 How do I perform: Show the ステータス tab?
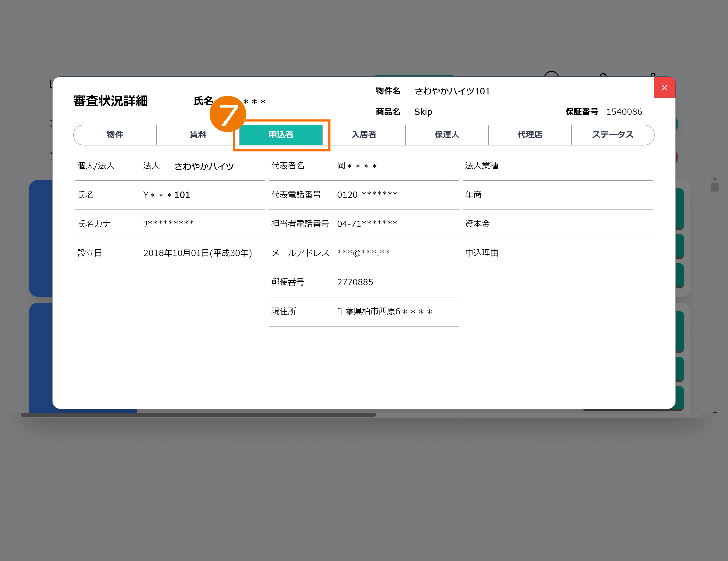click(x=613, y=135)
